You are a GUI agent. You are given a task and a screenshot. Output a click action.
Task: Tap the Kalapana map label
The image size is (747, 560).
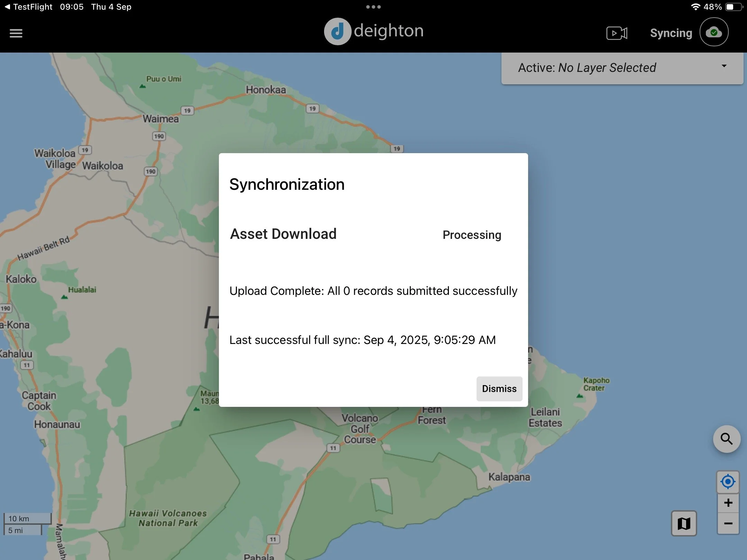pos(509,477)
